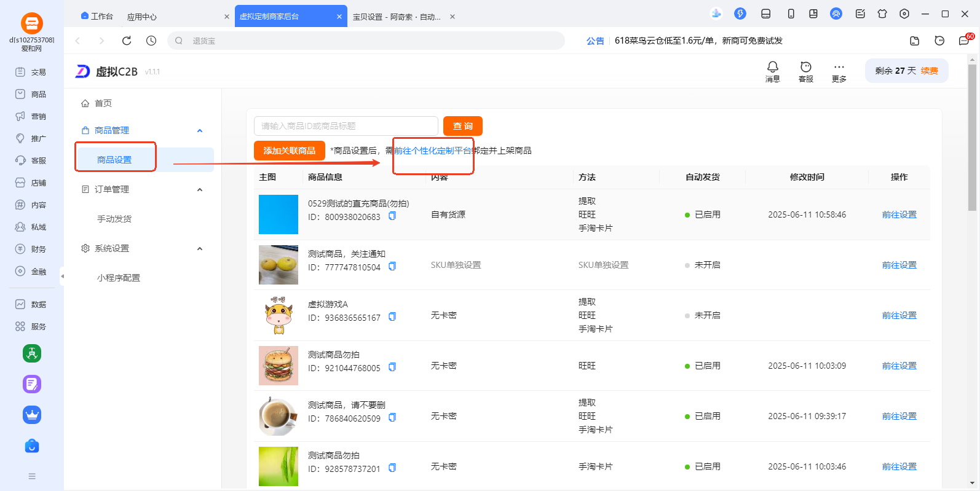
Task: Open 客服 in the left sidebar
Action: click(31, 160)
